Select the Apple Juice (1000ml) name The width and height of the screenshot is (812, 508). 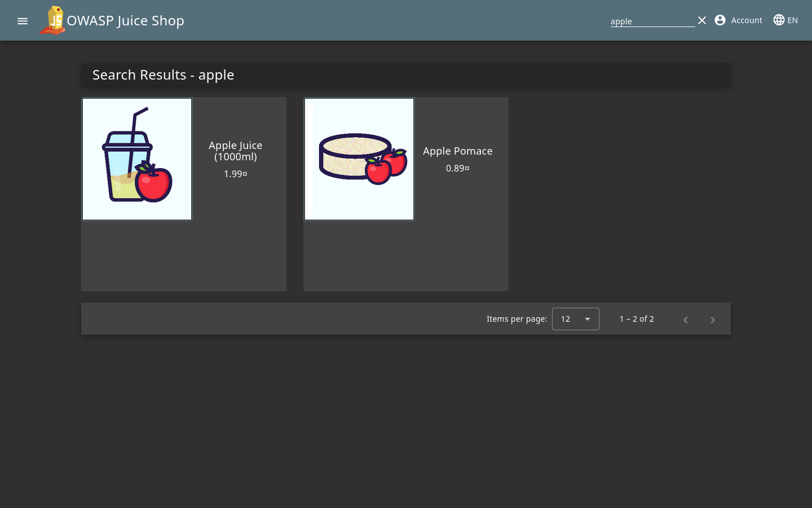click(x=236, y=151)
